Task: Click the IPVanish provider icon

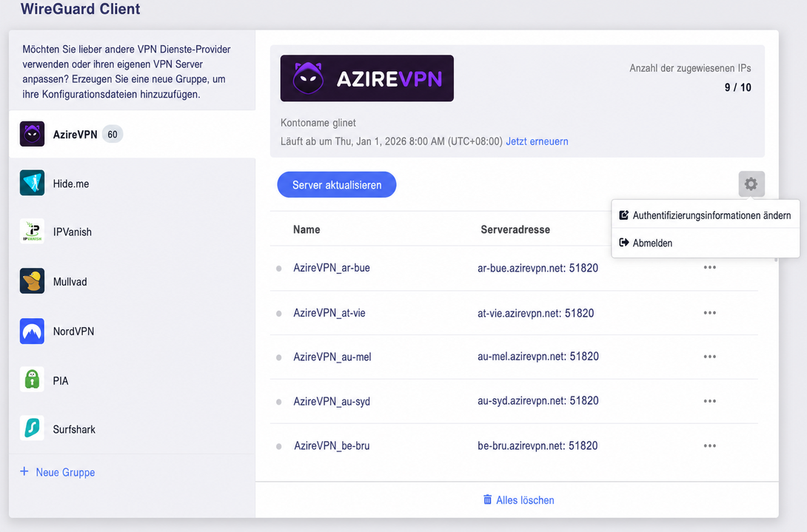Action: click(32, 232)
